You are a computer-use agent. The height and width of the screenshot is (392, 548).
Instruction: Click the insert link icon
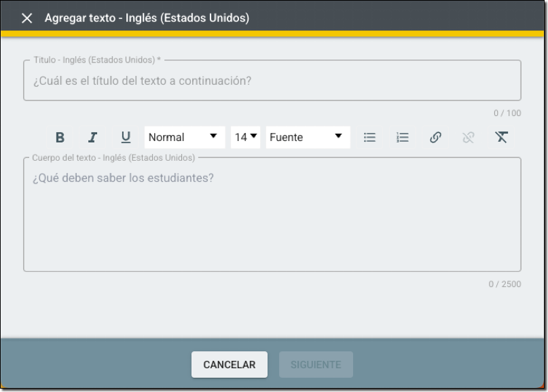tap(435, 137)
